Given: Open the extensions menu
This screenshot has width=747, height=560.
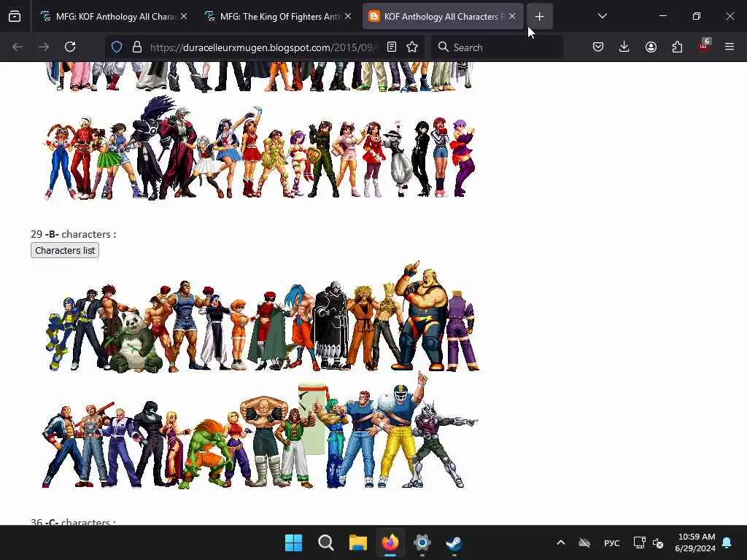Looking at the screenshot, I should click(677, 47).
